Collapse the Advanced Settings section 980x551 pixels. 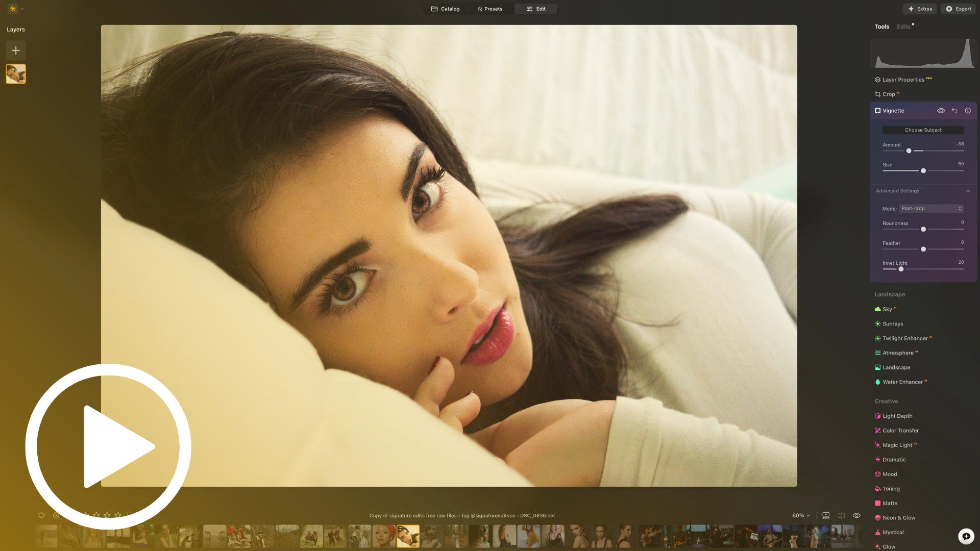(968, 191)
